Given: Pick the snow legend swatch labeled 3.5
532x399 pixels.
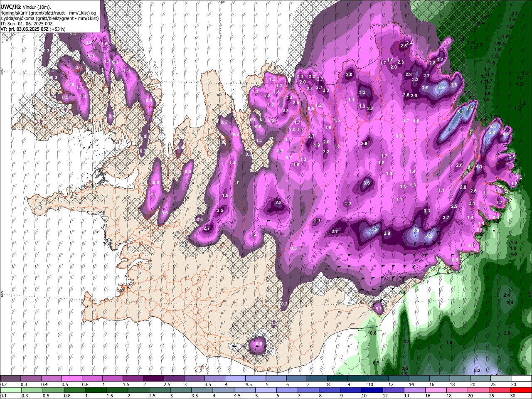Looking at the screenshot, I should [214, 379].
